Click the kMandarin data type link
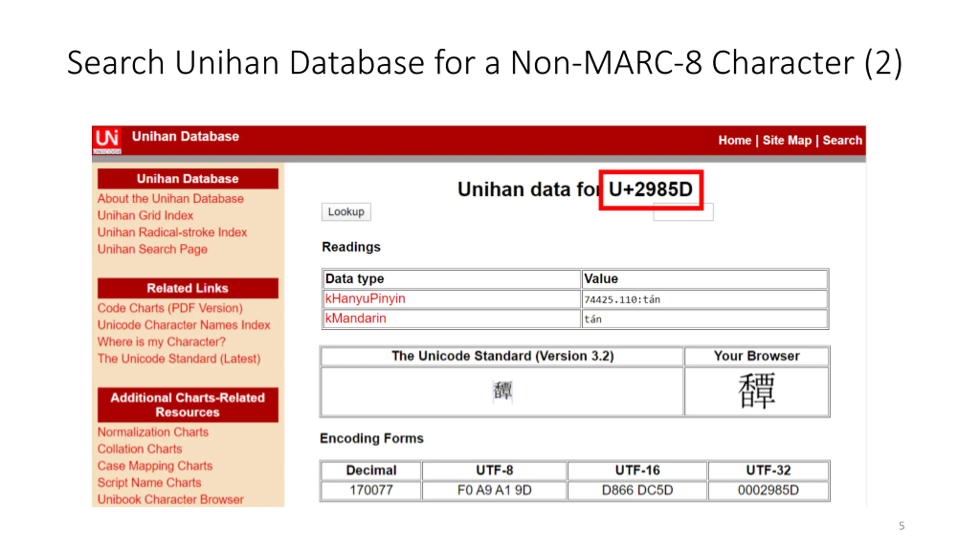The width and height of the screenshot is (980, 551). 356,318
